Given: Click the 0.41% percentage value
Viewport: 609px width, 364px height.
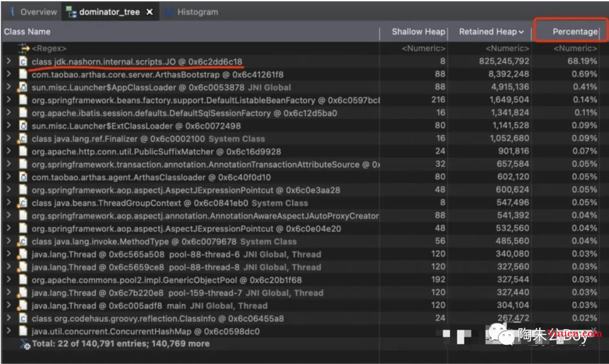Looking at the screenshot, I should point(585,87).
